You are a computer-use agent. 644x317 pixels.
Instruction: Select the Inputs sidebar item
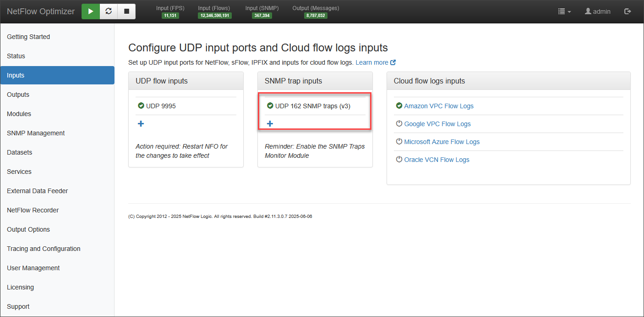(x=57, y=75)
